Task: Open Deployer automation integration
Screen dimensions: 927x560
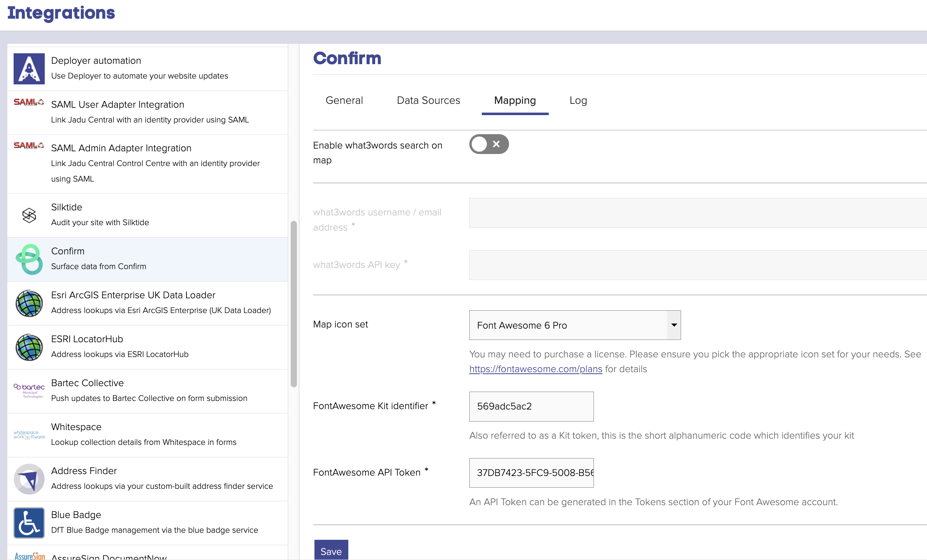Action: pos(147,69)
